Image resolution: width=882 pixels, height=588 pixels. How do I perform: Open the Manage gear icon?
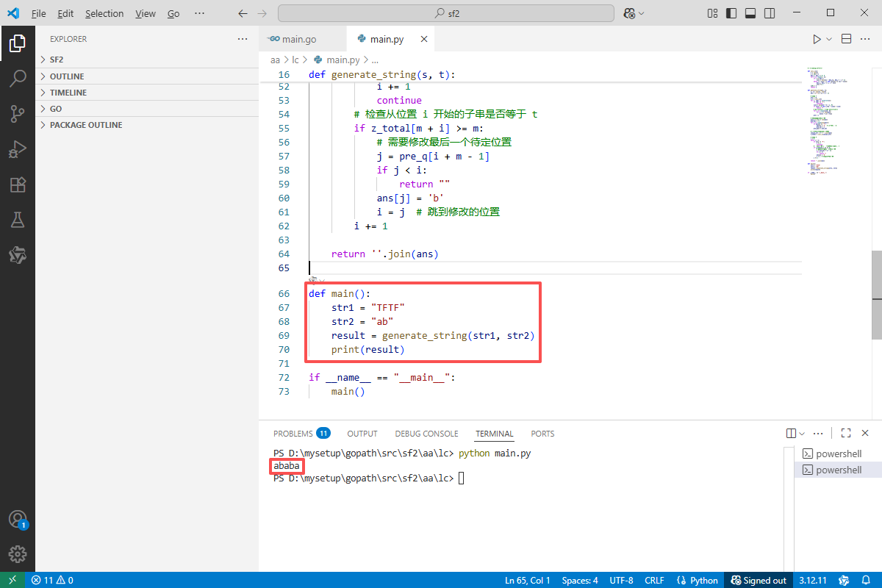click(18, 554)
